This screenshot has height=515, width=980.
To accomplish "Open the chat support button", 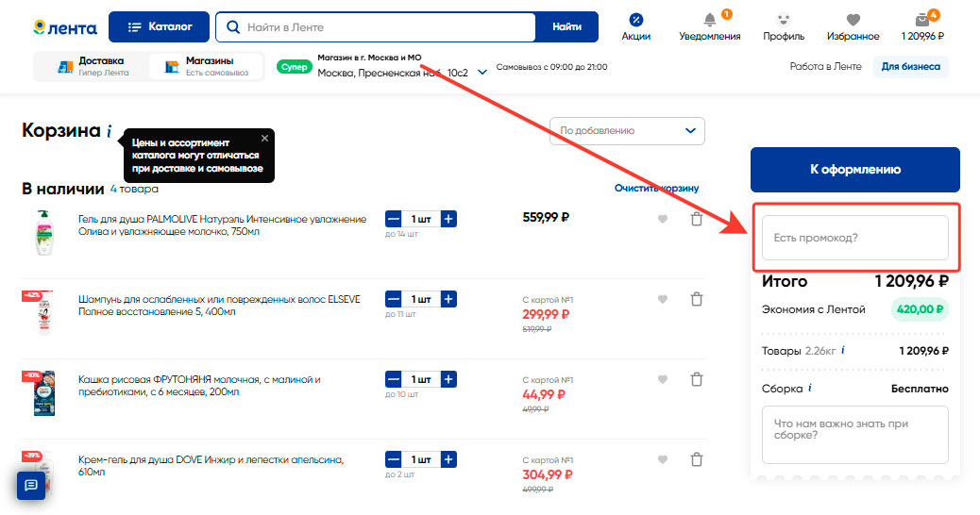I will click(30, 485).
